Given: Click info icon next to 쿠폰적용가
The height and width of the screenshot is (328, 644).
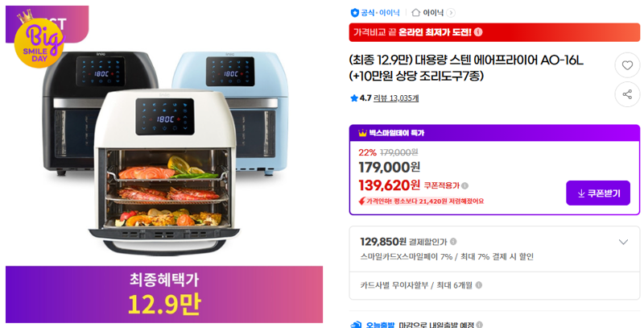Looking at the screenshot, I should (464, 186).
